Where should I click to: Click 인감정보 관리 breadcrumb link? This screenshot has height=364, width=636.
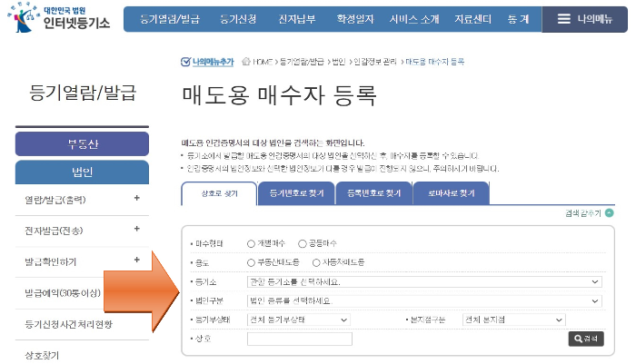375,62
